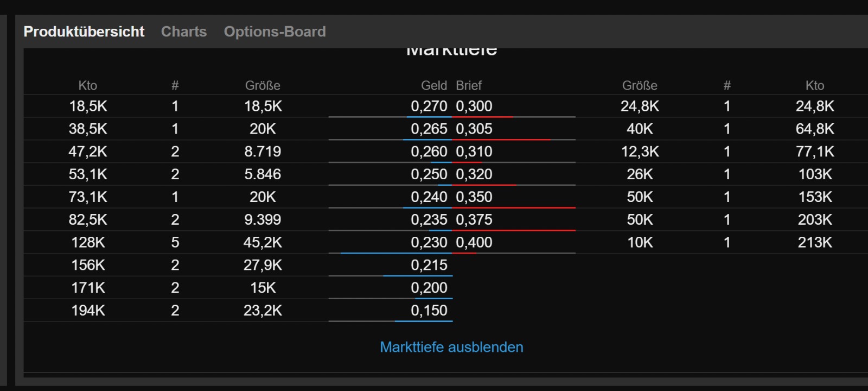Click the lowest bid price 0,150
868x391 pixels.
tap(429, 310)
